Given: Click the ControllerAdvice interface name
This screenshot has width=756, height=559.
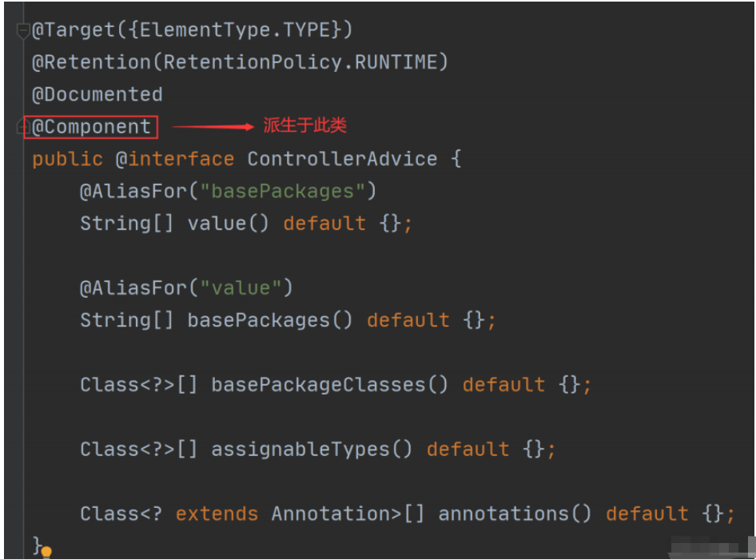Looking at the screenshot, I should 342,159.
